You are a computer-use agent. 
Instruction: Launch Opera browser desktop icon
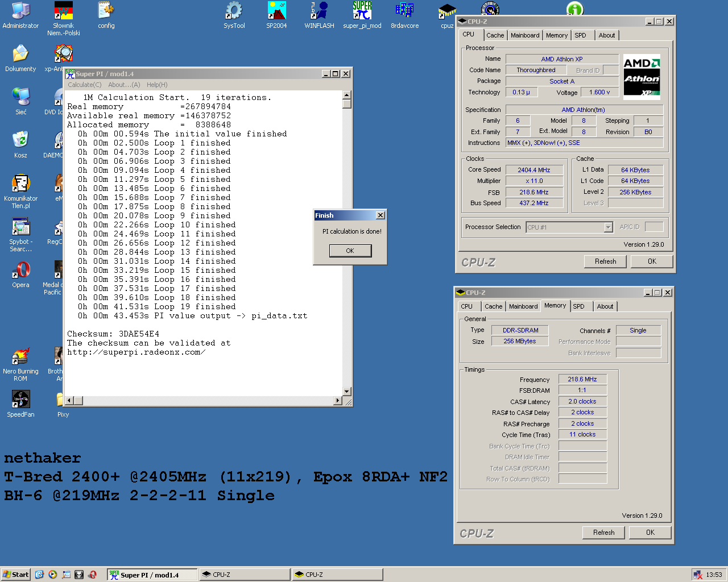(20, 275)
